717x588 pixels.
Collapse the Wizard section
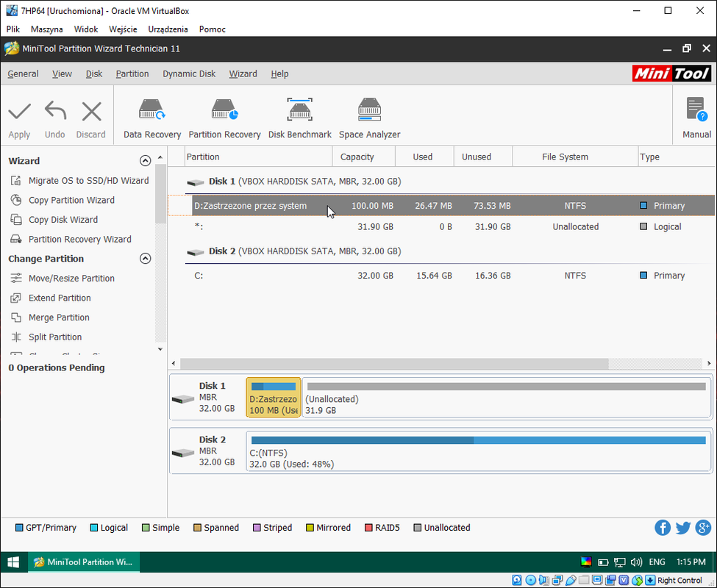pyautogui.click(x=145, y=161)
